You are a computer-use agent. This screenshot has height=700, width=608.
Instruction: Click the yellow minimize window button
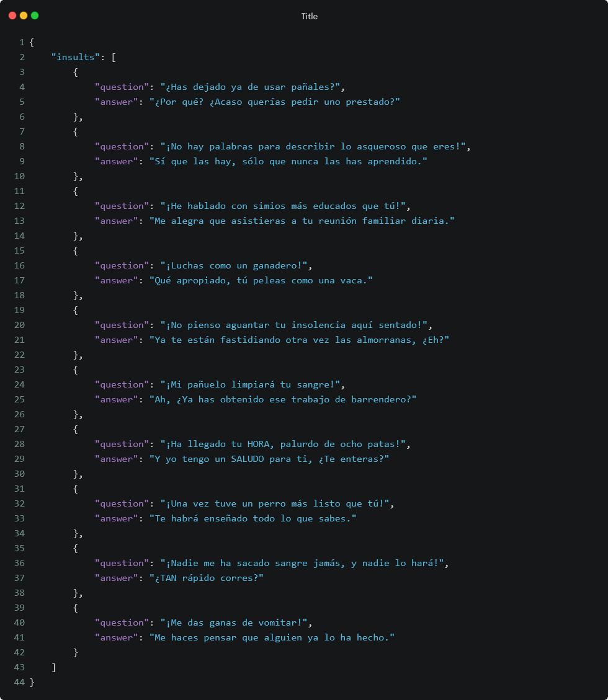click(24, 16)
